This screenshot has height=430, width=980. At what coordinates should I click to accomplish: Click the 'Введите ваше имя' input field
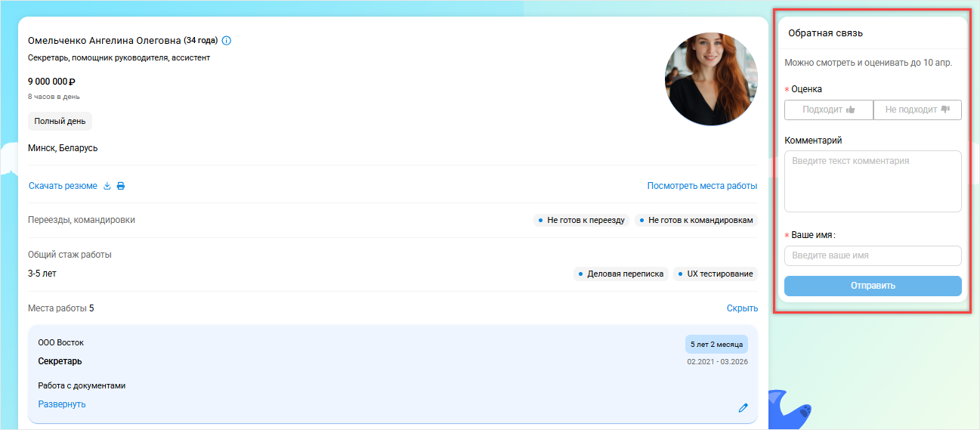click(x=873, y=255)
